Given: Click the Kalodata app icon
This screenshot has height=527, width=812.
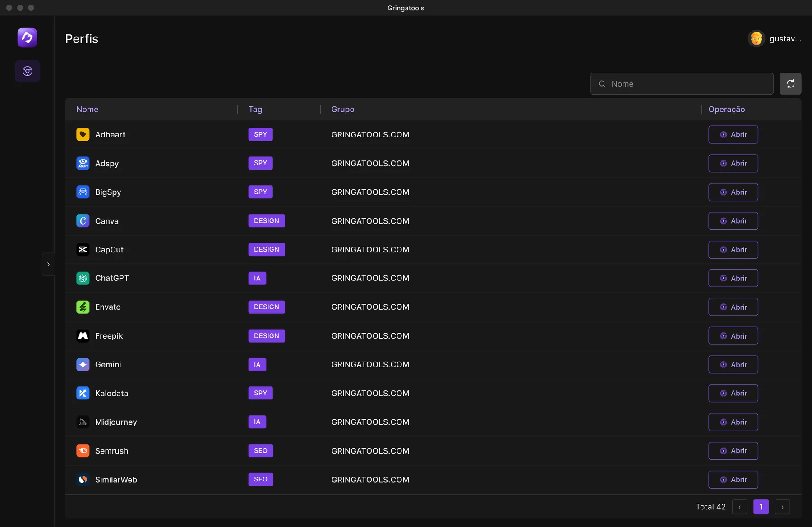Looking at the screenshot, I should 83,393.
